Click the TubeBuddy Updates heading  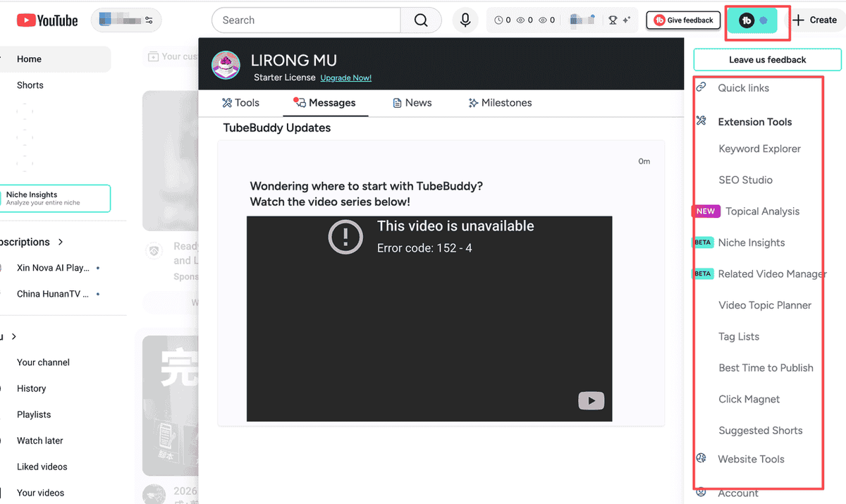(x=277, y=128)
